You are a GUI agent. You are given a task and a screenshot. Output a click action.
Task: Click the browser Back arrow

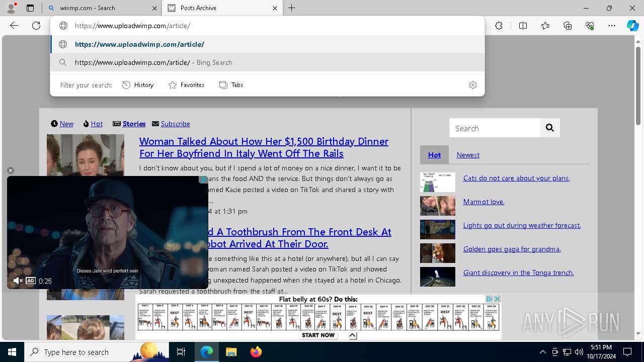(14, 26)
